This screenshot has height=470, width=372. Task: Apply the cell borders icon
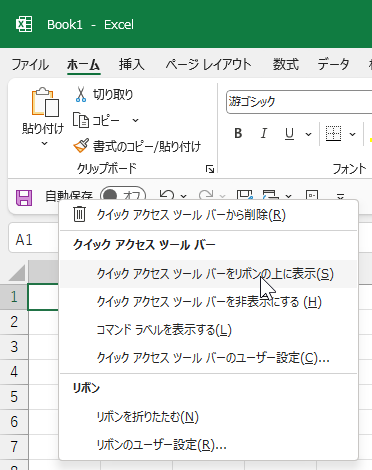333,133
